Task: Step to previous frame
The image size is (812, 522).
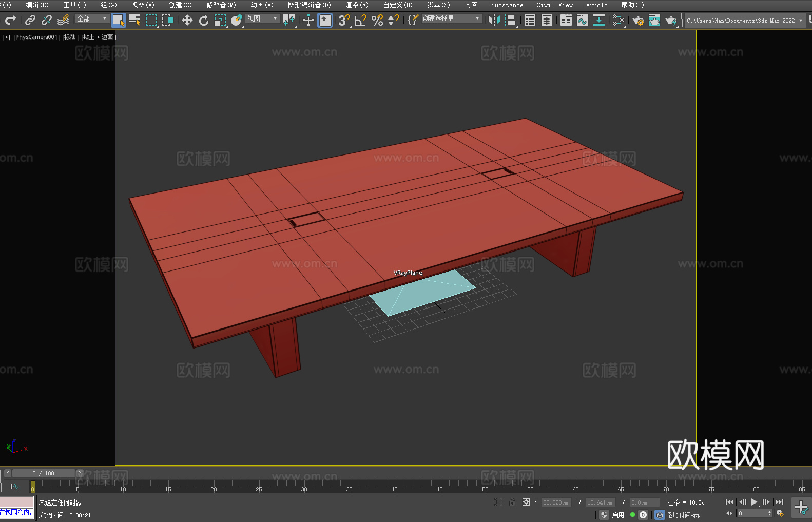Action: [742, 502]
